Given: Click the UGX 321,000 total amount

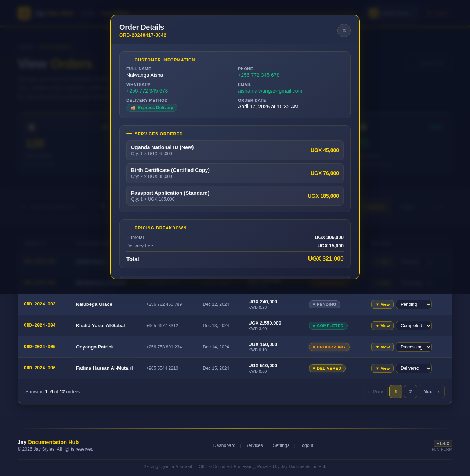Looking at the screenshot, I should (x=326, y=259).
